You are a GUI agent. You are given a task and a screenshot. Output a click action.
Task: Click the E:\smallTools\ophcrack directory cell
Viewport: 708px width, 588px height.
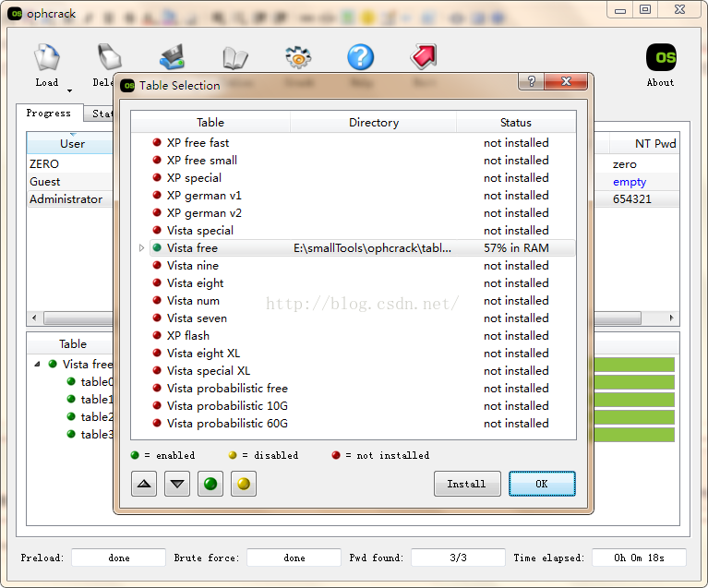pyautogui.click(x=373, y=248)
